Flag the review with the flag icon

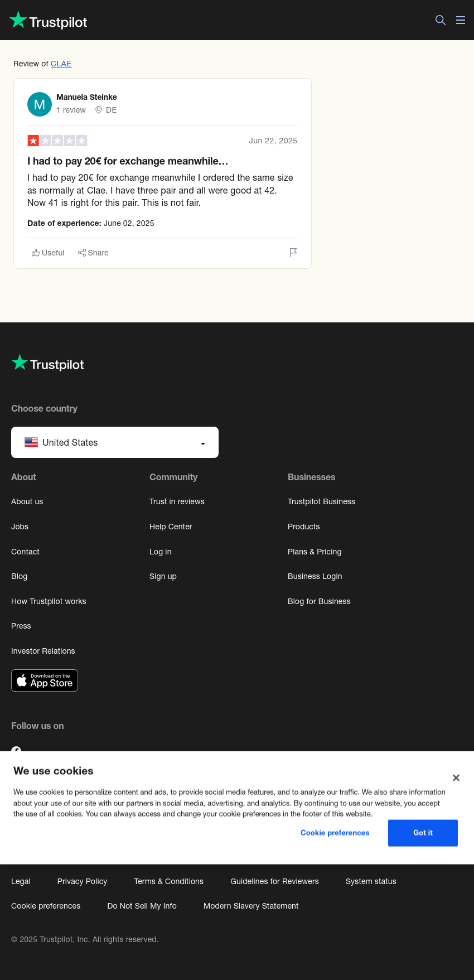tap(293, 253)
